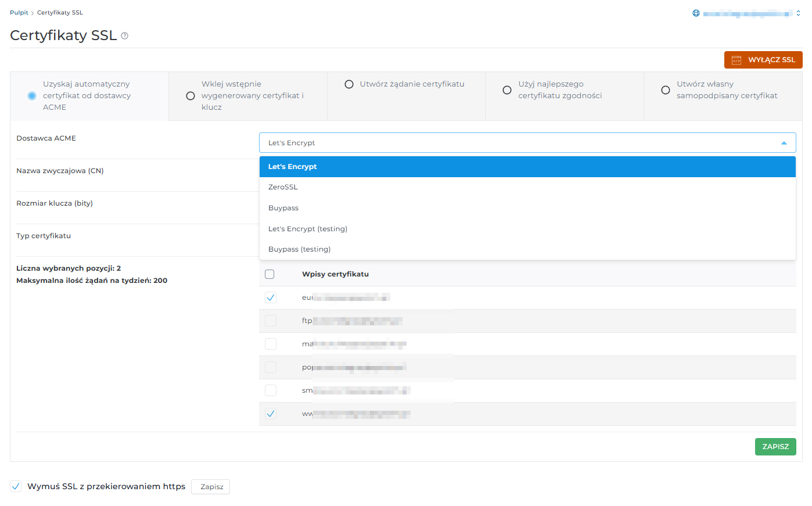Click the globe icon in the top bar
This screenshot has width=812, height=506.
click(696, 12)
